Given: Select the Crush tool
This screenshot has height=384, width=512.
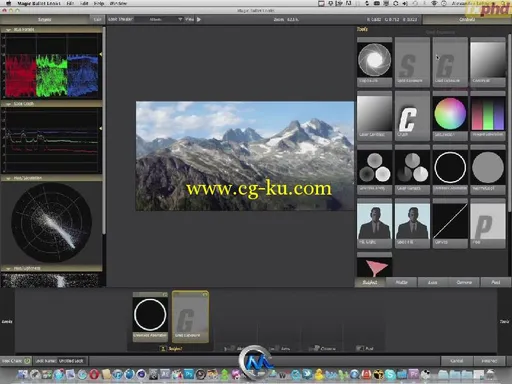Looking at the screenshot, I should click(412, 116).
